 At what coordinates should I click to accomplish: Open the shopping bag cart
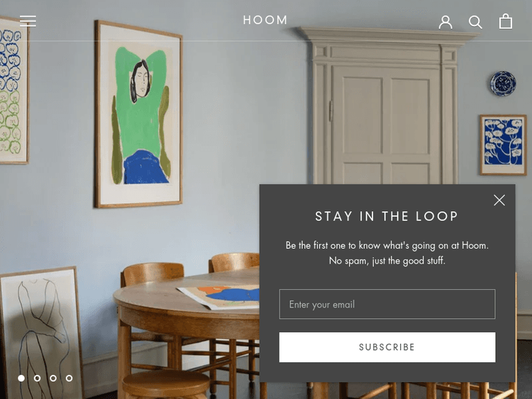pos(506,21)
